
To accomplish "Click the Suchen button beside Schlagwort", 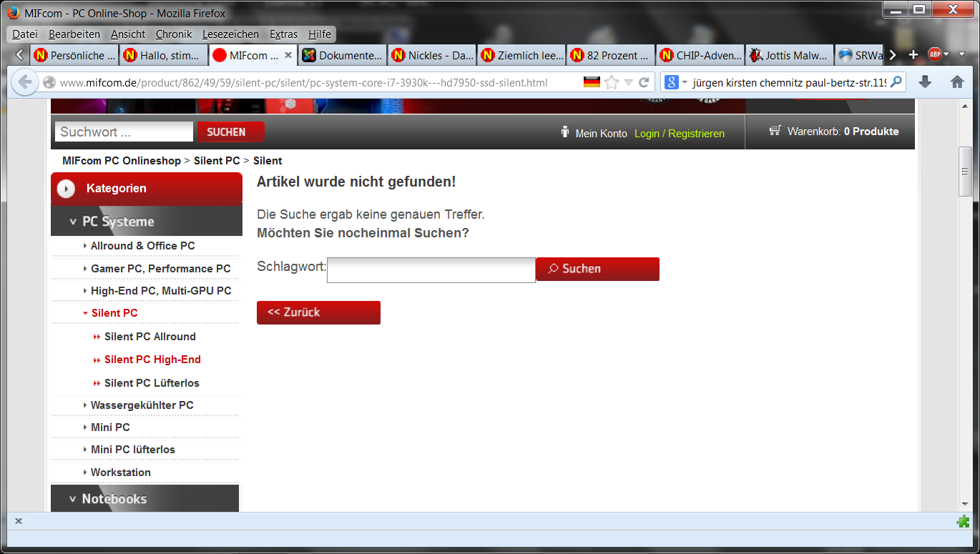I will tap(597, 269).
